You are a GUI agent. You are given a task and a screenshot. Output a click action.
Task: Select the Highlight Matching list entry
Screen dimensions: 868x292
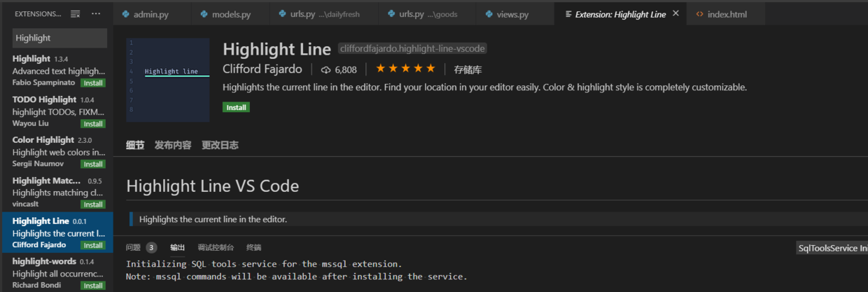click(x=57, y=192)
